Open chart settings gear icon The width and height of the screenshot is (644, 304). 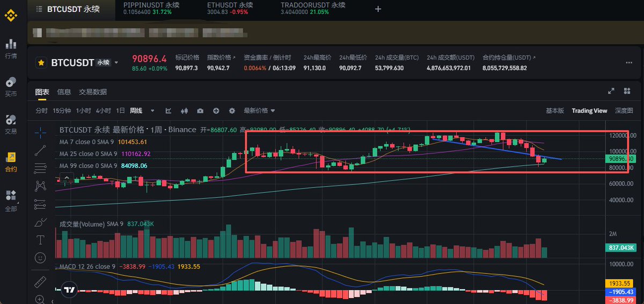pos(232,111)
